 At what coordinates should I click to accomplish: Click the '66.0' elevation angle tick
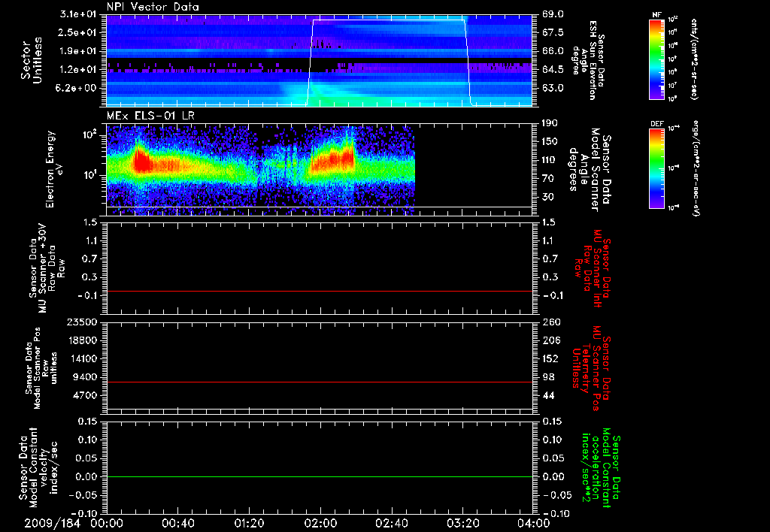(x=553, y=51)
